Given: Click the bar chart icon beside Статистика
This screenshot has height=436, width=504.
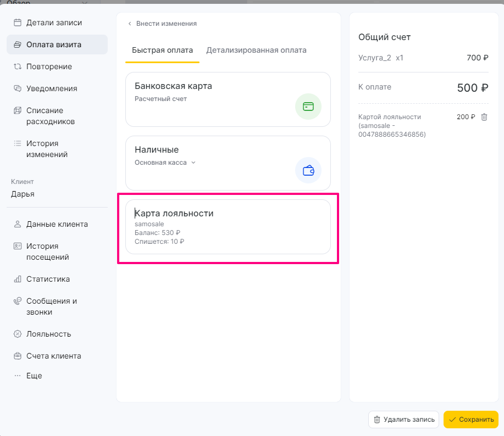Looking at the screenshot, I should point(18,279).
